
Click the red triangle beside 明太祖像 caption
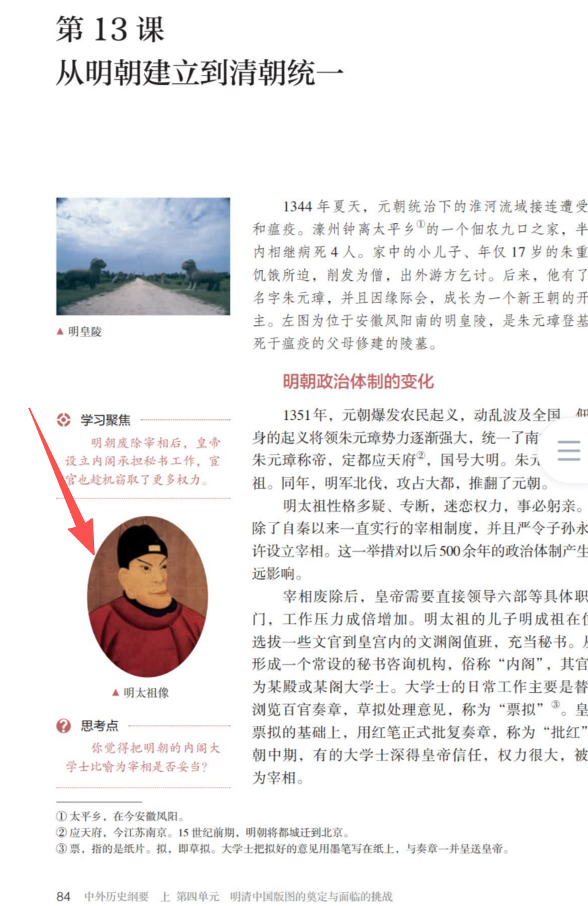coord(116,693)
